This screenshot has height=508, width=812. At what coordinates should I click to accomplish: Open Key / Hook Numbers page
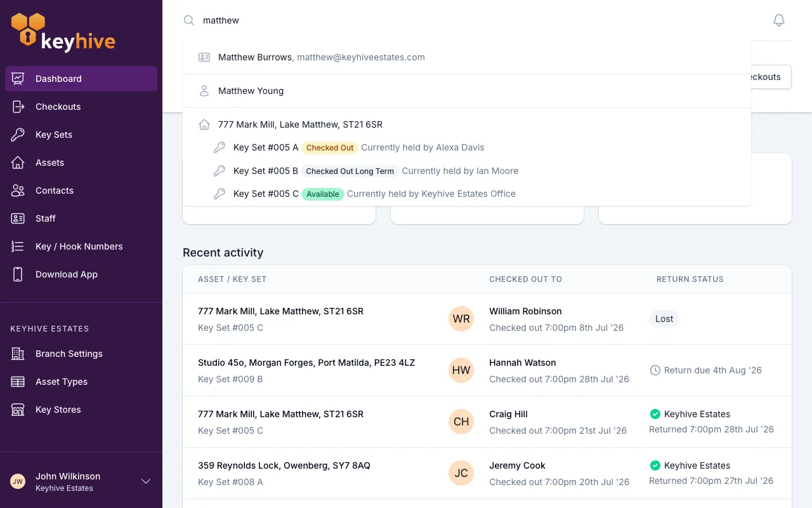[81, 246]
